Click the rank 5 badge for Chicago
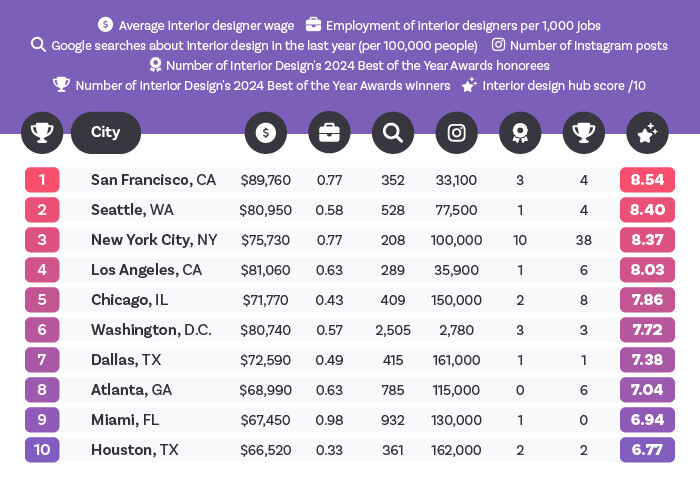This screenshot has height=484, width=700. [42, 300]
